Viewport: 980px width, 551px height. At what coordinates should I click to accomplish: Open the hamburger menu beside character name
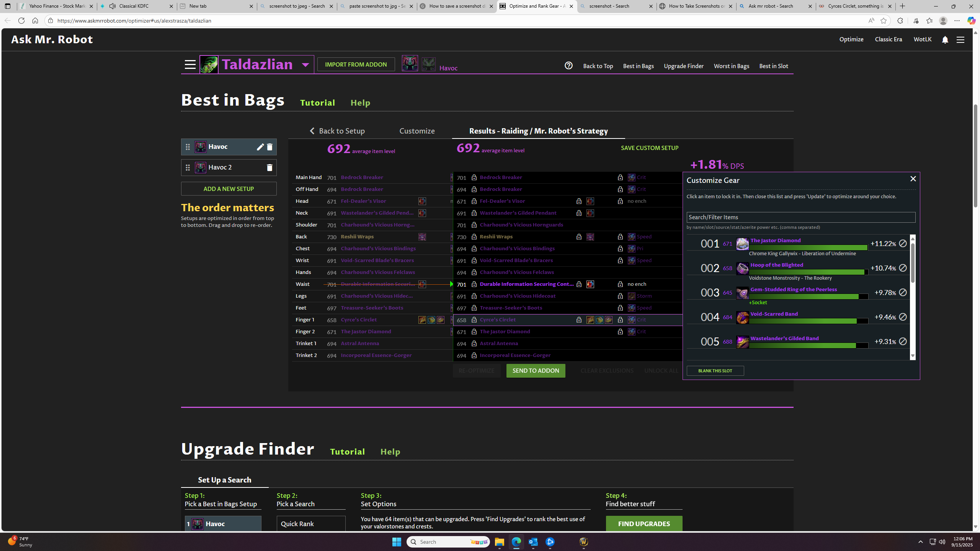190,65
